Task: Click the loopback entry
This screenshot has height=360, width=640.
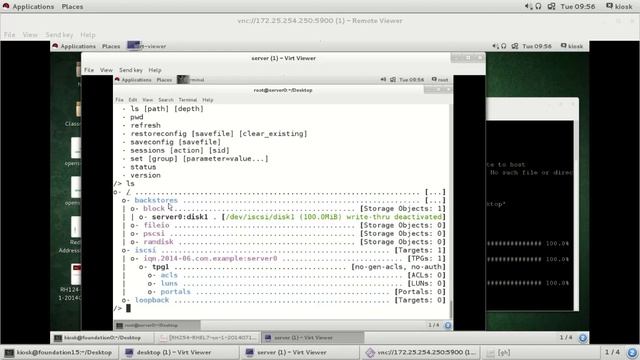Action: [x=152, y=300]
